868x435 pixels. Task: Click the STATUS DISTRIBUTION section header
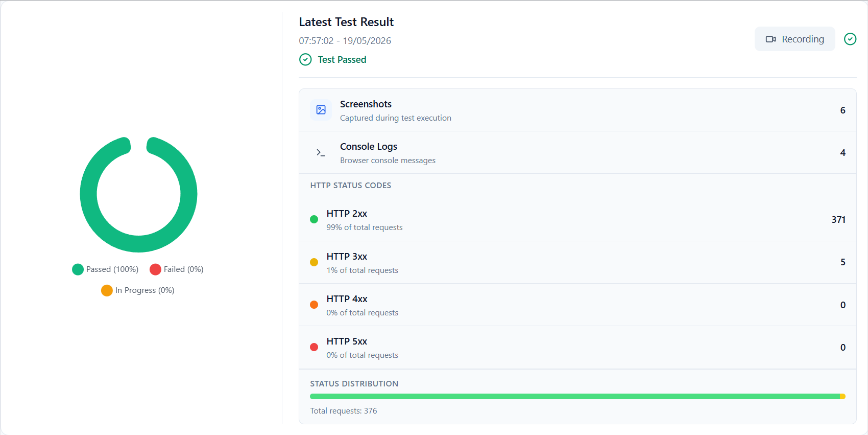[354, 384]
